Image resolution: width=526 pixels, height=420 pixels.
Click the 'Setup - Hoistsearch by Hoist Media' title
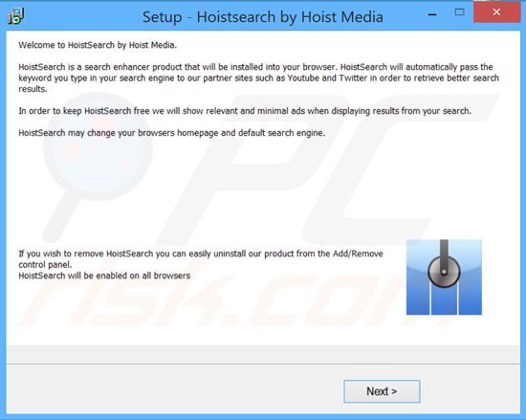click(x=263, y=17)
